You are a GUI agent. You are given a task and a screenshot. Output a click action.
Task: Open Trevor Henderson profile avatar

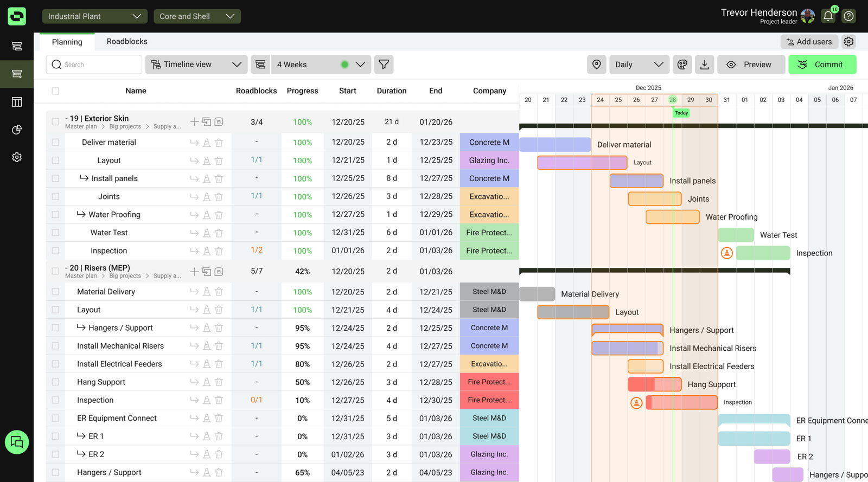(x=807, y=16)
